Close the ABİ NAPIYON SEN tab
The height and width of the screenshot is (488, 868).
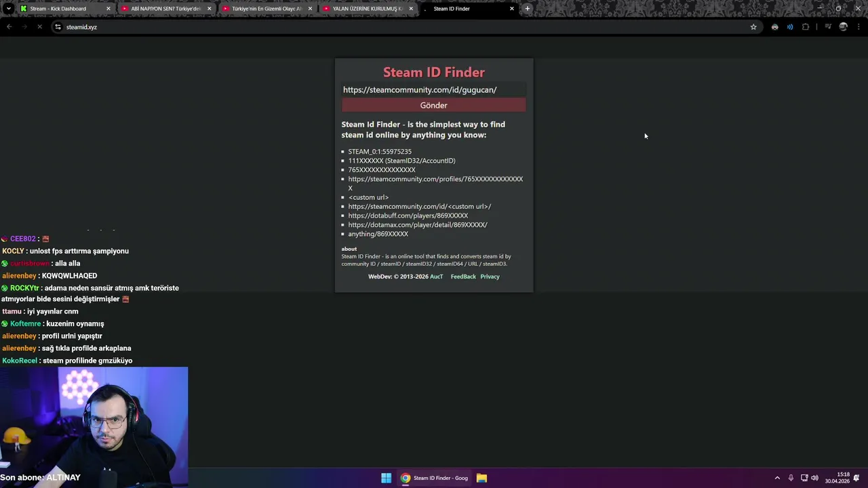coord(209,9)
